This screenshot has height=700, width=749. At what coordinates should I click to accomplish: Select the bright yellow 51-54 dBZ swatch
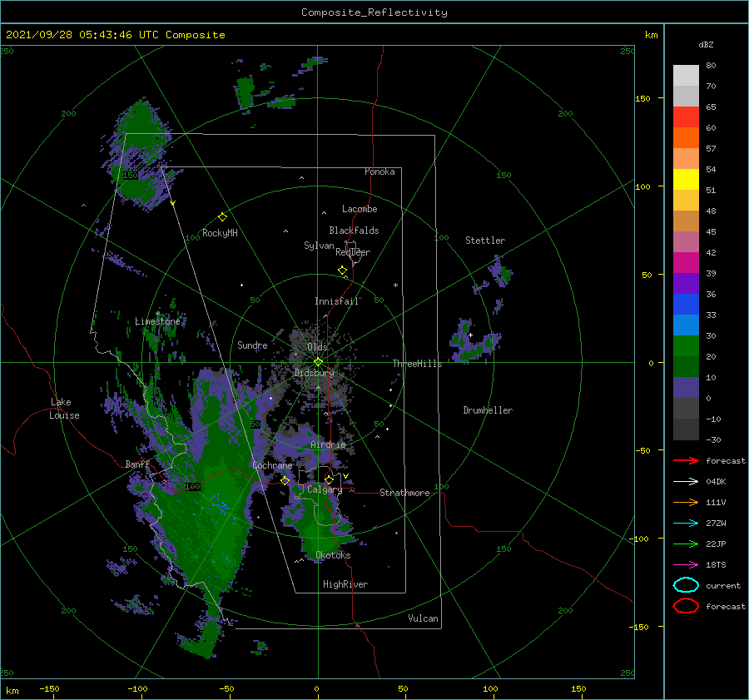coord(686,180)
